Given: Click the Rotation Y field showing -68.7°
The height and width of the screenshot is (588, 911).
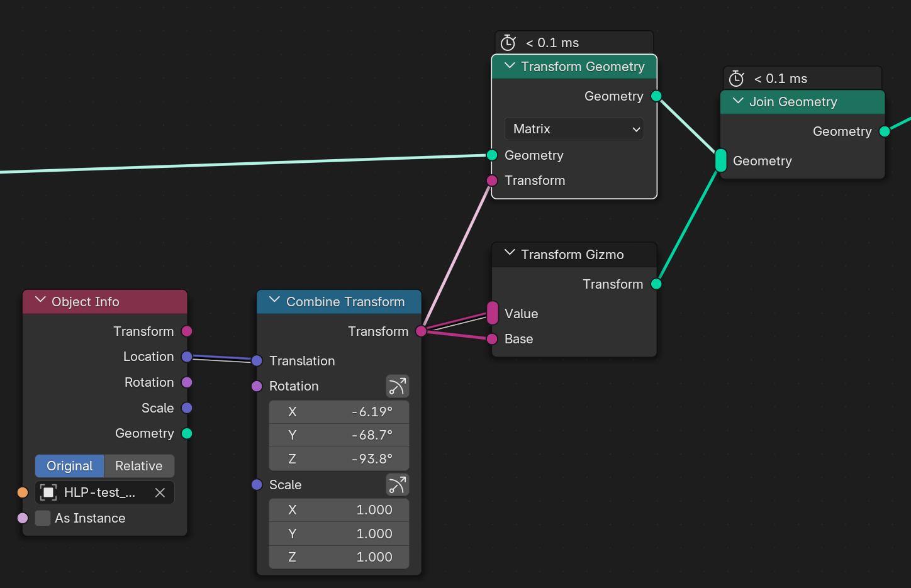Looking at the screenshot, I should [x=339, y=435].
